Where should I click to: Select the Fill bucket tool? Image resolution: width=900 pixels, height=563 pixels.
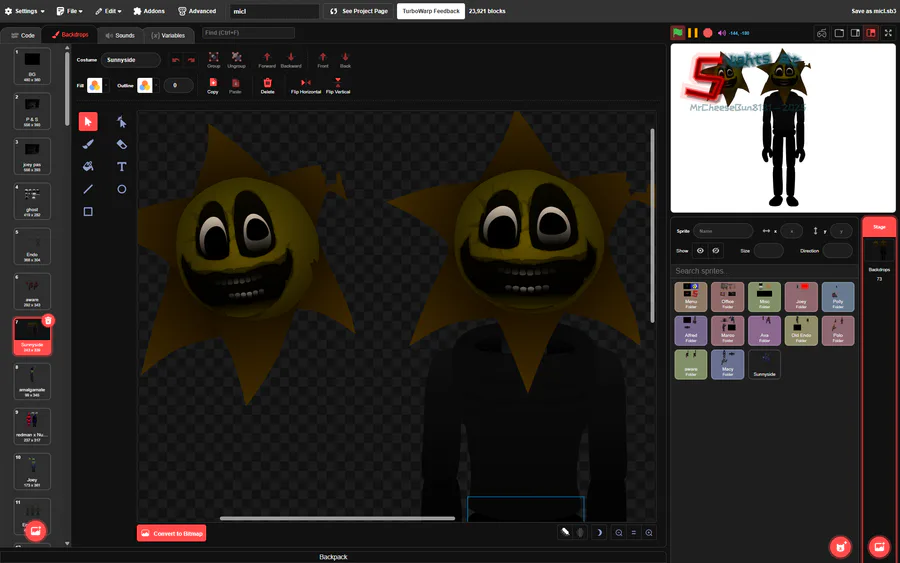coord(88,166)
